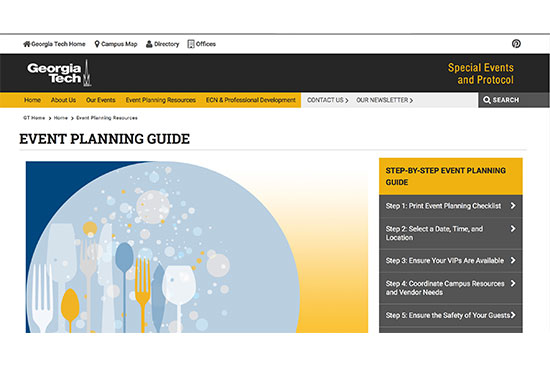Image resolution: width=550 pixels, height=365 pixels.
Task: Go to Home breadcrumb link
Action: 61,118
